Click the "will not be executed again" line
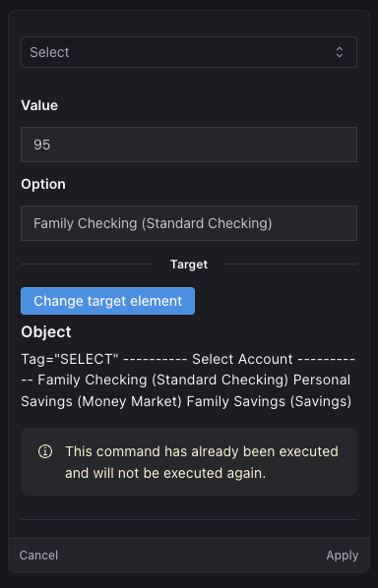Screen dimensions: 378x588 (x=165, y=473)
